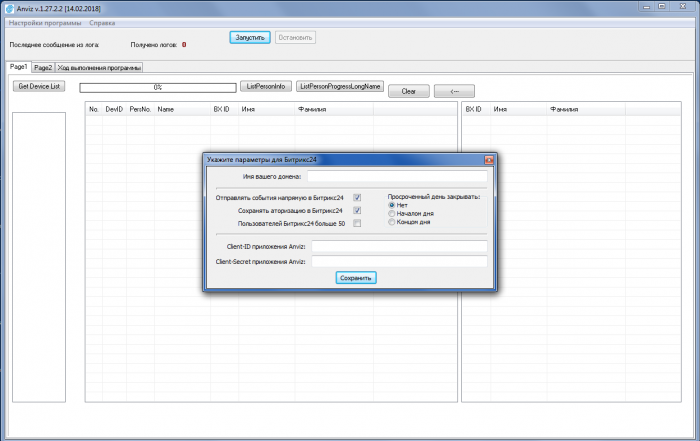Toggle Сохранять авторизацию в Битрикс24 checkbox
Screen dimensions: 700x441
[357, 210]
